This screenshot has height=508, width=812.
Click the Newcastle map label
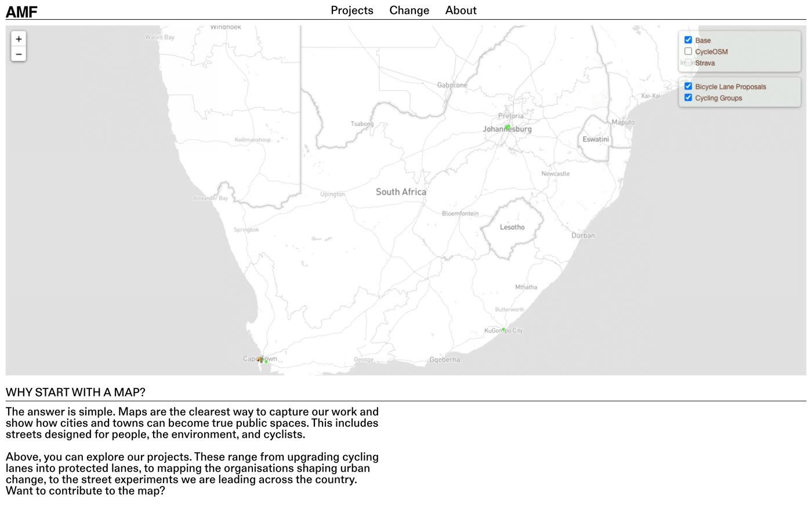pos(555,174)
